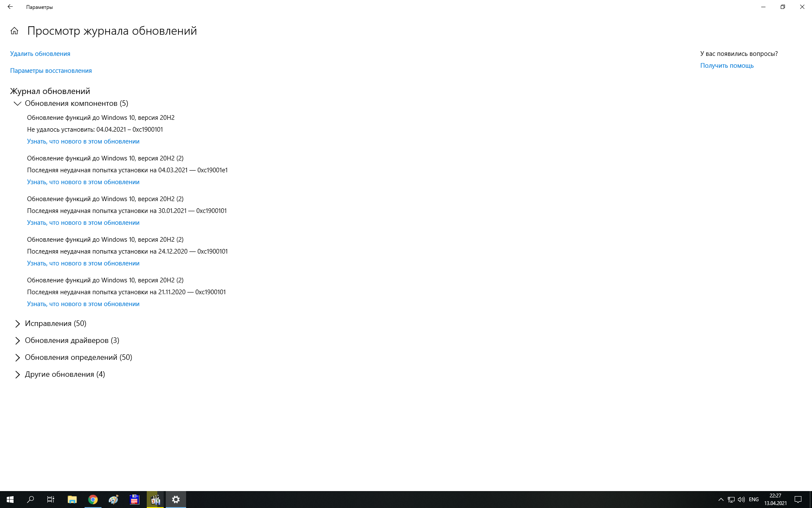Click Параметры восстановления link
The width and height of the screenshot is (812, 508).
51,70
